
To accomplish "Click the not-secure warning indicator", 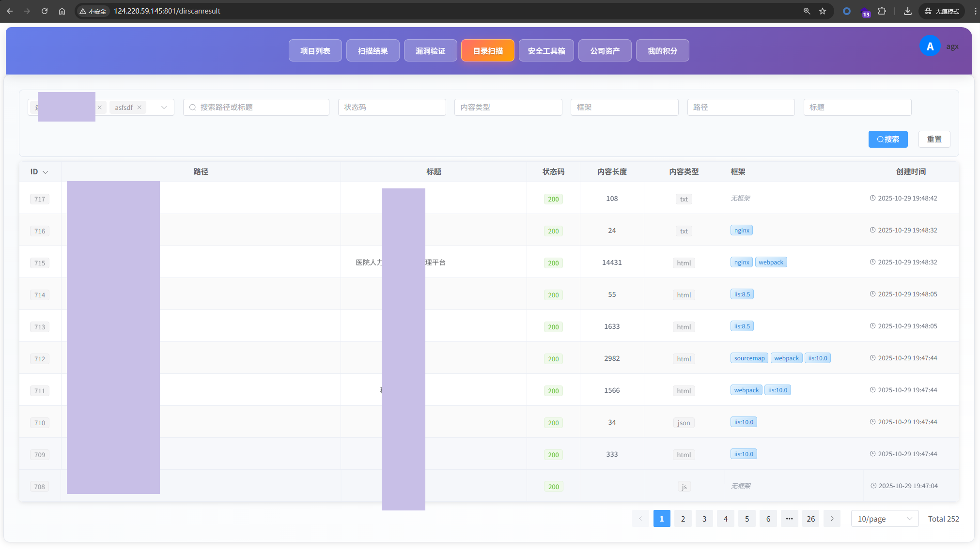I will [x=93, y=11].
